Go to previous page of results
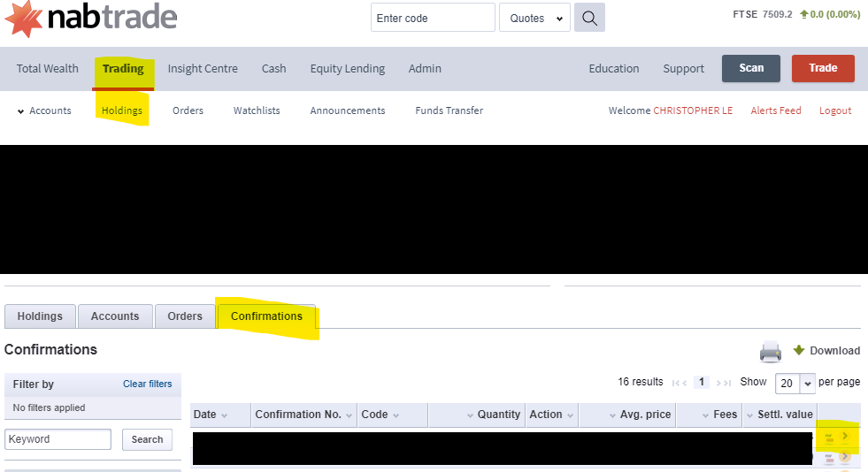 pyautogui.click(x=684, y=383)
